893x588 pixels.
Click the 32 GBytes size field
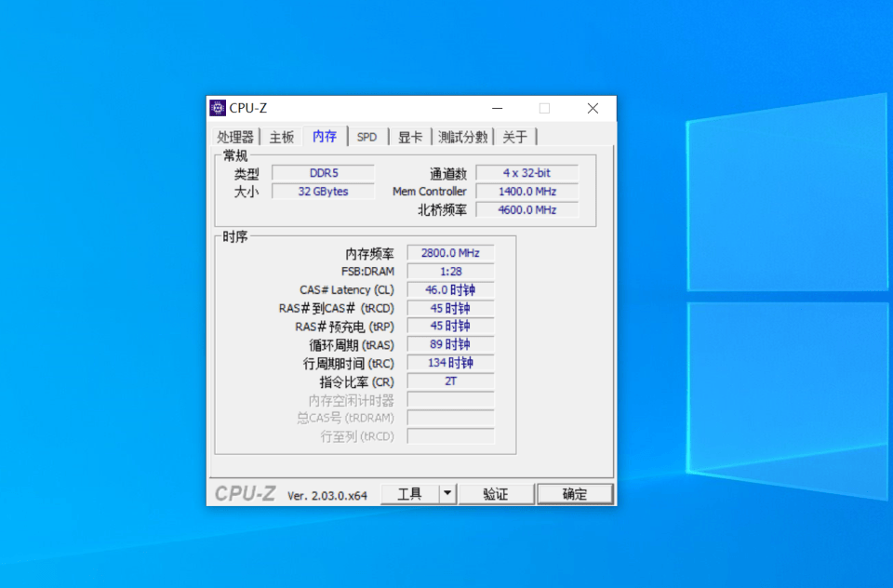323,191
